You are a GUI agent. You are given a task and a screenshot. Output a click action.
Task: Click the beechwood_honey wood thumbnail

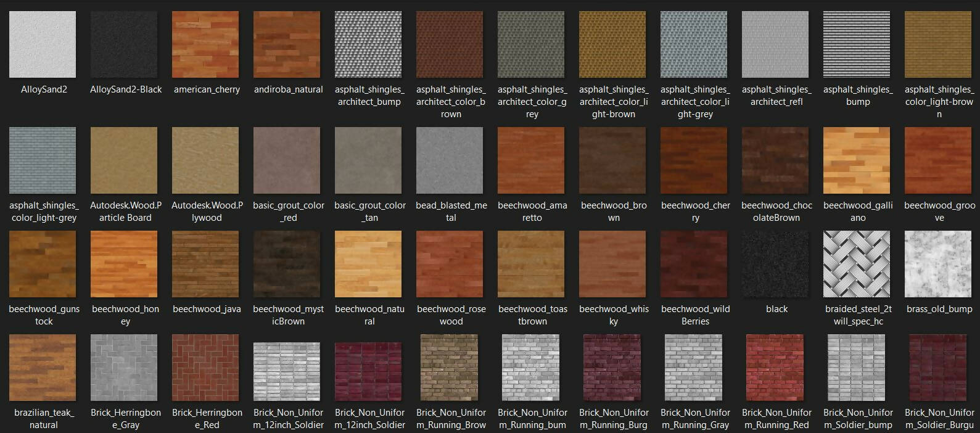[124, 264]
